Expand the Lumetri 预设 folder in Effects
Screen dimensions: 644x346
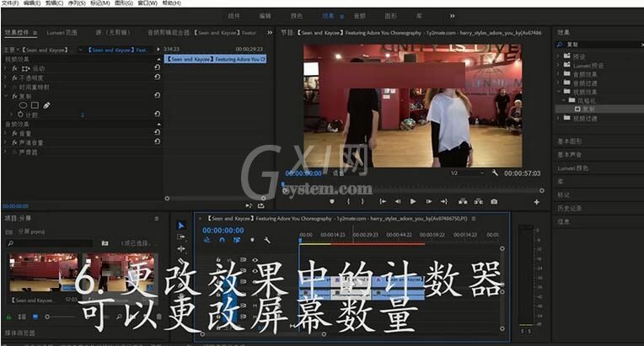click(x=558, y=65)
